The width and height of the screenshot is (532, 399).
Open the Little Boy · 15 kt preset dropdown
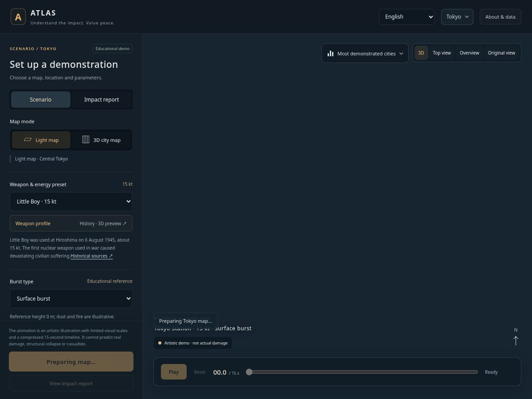pyautogui.click(x=71, y=201)
